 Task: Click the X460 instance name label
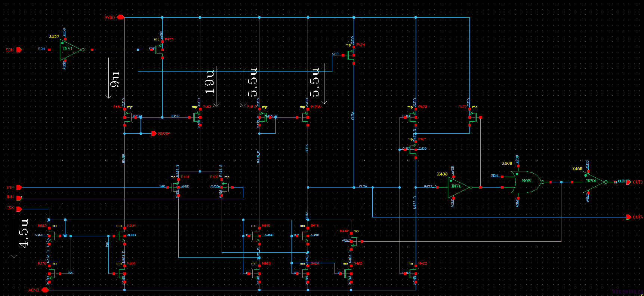point(507,163)
